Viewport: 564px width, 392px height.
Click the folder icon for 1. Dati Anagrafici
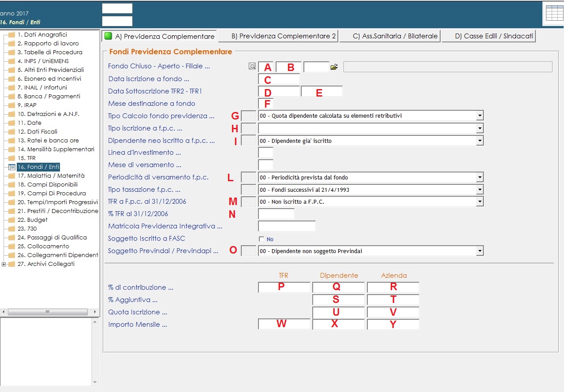[11, 35]
